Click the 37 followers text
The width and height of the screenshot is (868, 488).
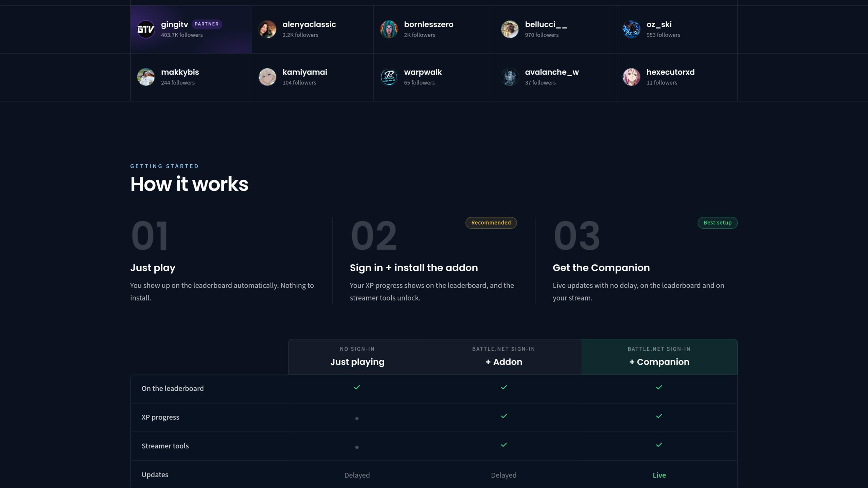(540, 83)
